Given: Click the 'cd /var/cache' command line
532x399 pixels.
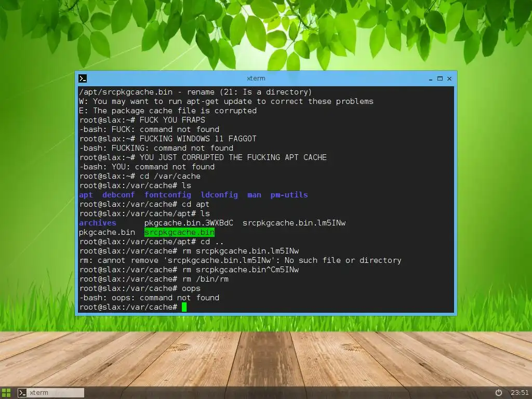Looking at the screenshot, I should pyautogui.click(x=140, y=176).
